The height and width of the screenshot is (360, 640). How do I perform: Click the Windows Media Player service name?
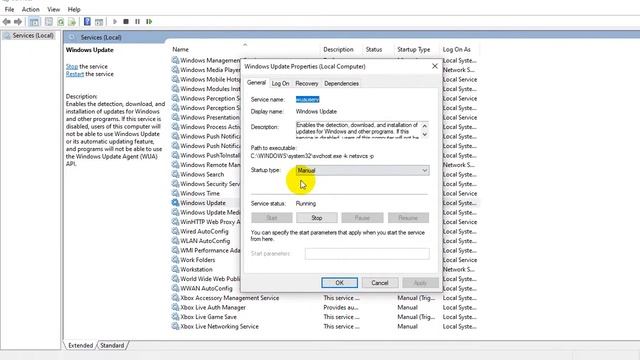210,70
